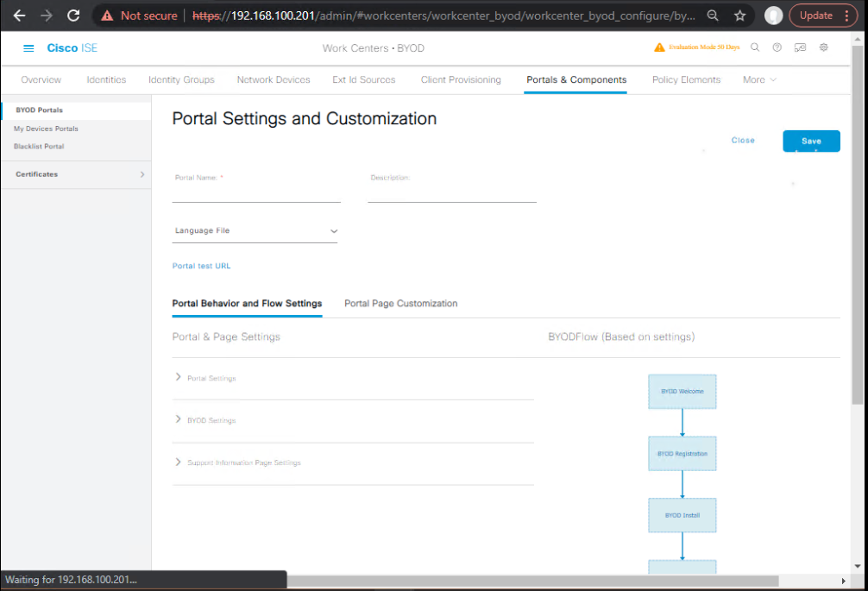Click the browser address bar URL
This screenshot has width=868, height=591.
tap(444, 16)
